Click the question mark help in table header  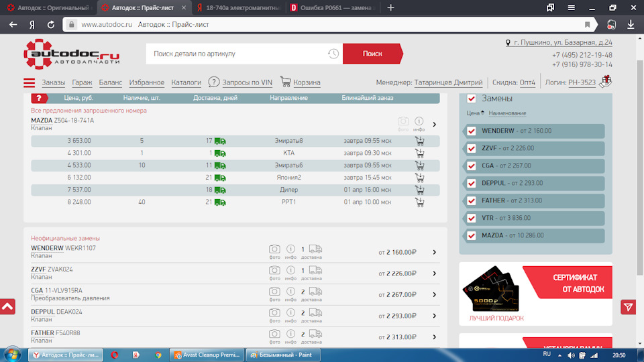(x=39, y=98)
